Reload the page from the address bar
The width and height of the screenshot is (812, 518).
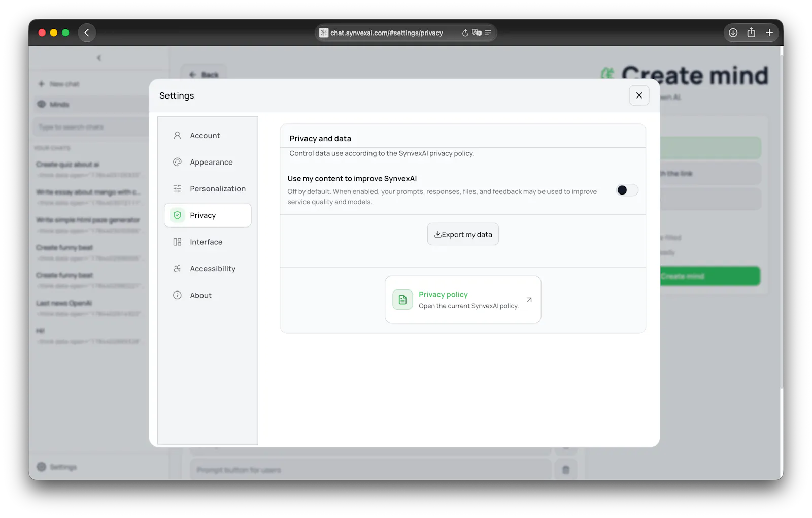pos(465,33)
